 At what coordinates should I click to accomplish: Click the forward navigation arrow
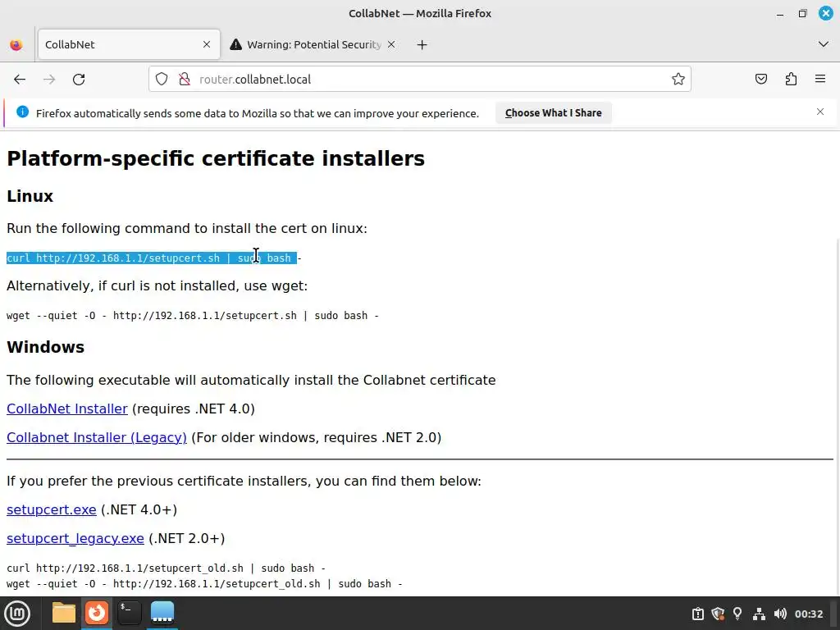[49, 80]
